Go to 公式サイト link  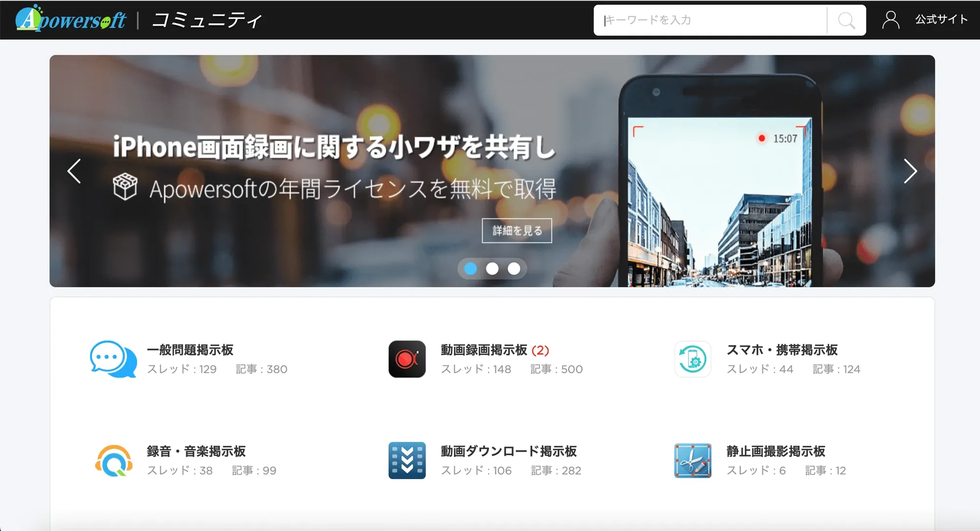point(941,20)
